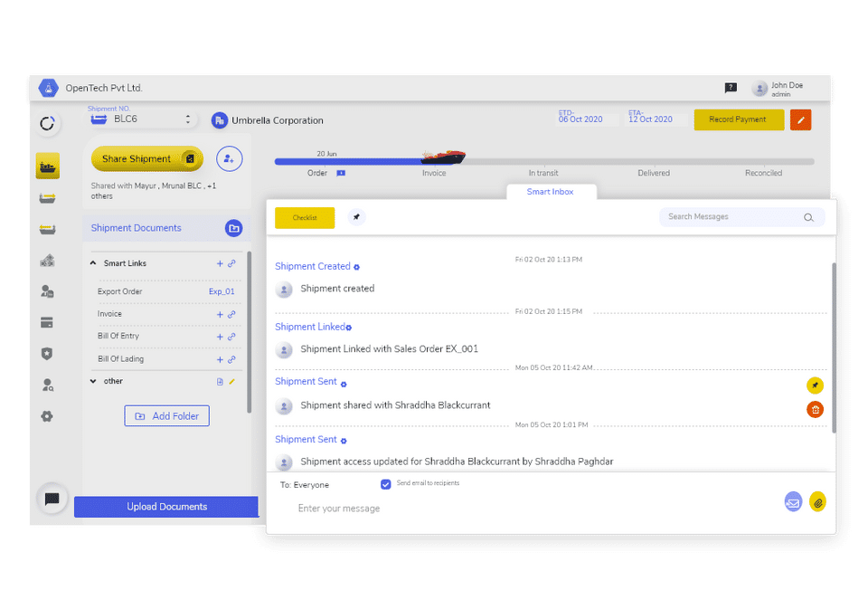Click the OpenTech hexagon logo icon
Screen dimensions: 868x609
[48, 88]
